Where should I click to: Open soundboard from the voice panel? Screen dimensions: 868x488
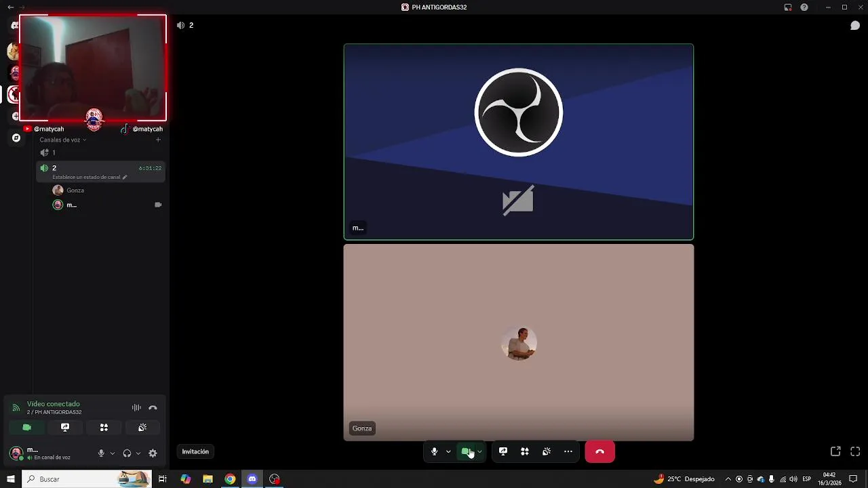(142, 428)
